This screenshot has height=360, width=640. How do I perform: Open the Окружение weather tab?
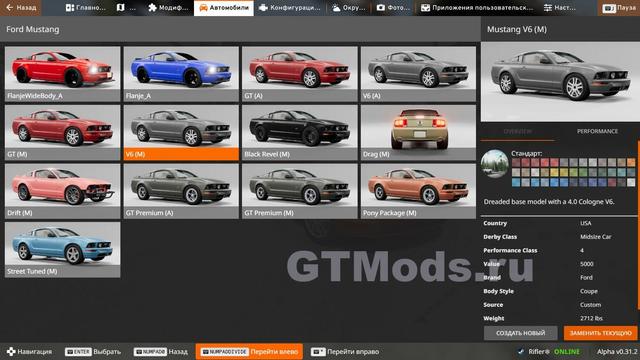point(349,8)
